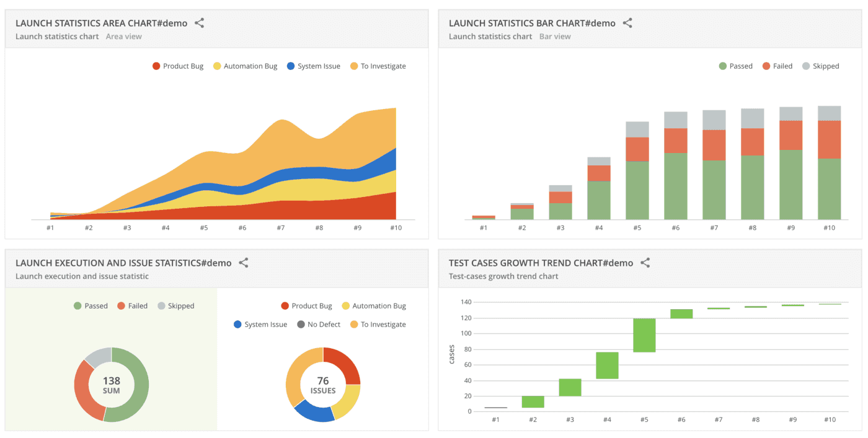Click the 138 SUM donut center
This screenshot has width=868, height=438.
112,385
